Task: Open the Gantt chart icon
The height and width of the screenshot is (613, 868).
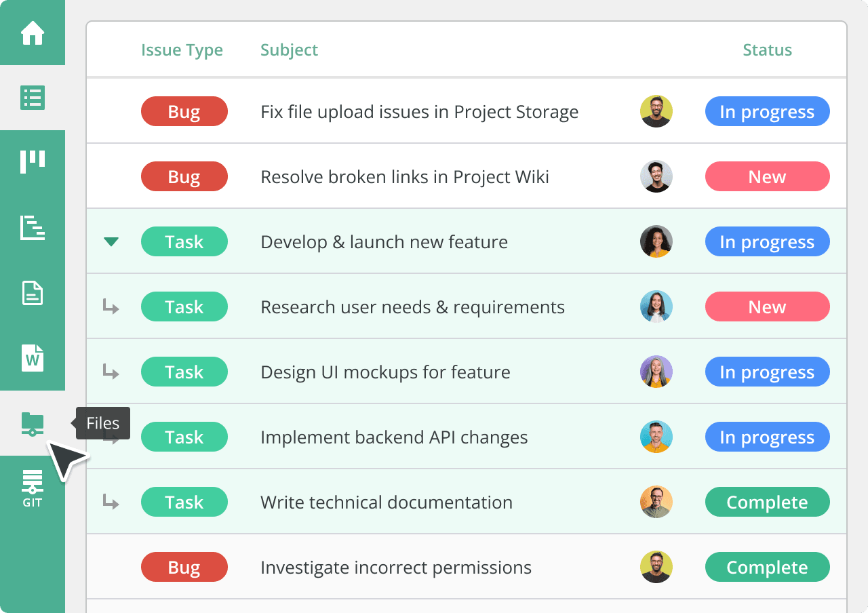Action: [x=33, y=228]
